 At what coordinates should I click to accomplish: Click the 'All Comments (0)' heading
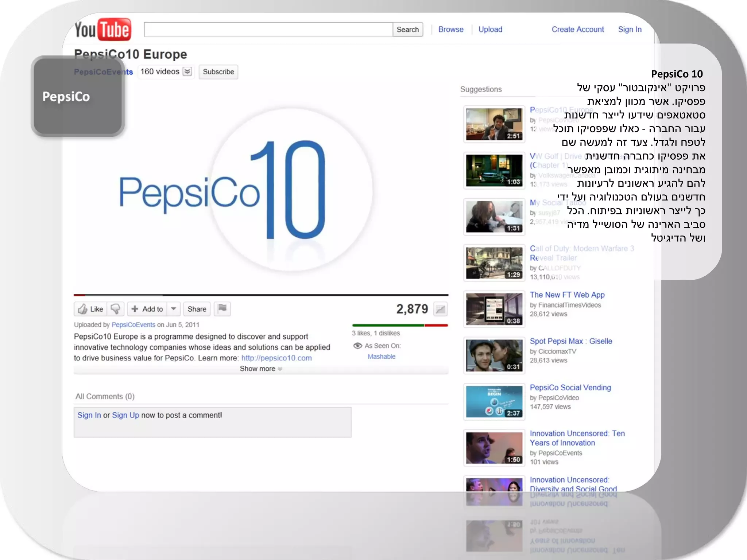[x=105, y=396]
